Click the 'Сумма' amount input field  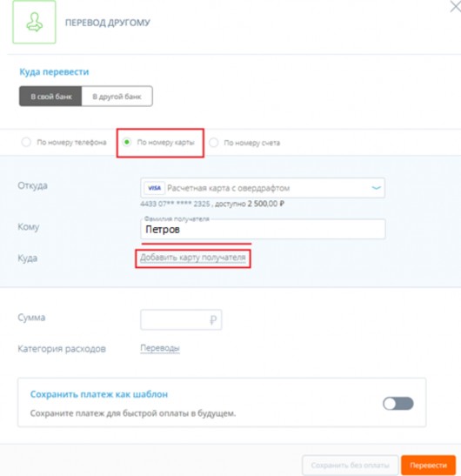coord(181,319)
